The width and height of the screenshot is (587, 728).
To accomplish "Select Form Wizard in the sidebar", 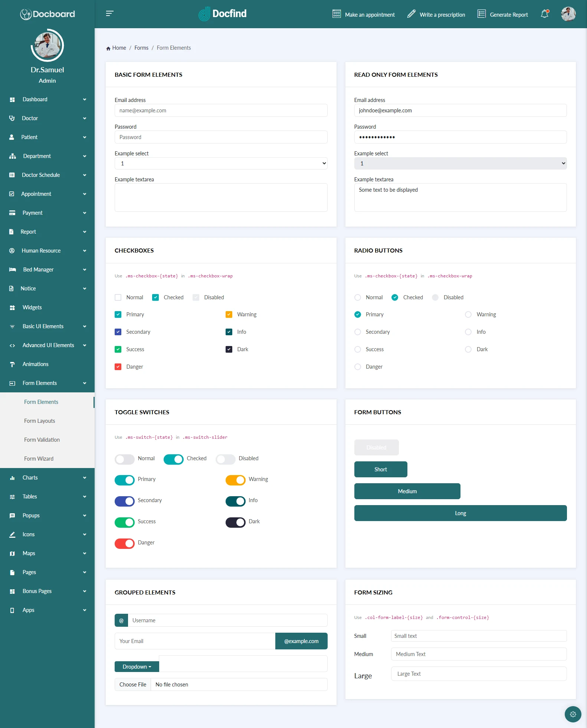I will tap(39, 459).
